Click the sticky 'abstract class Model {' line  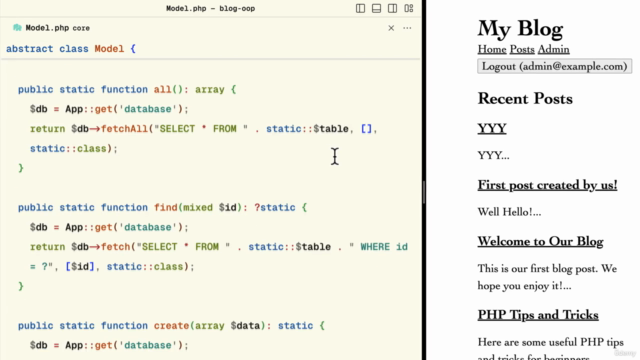(71, 49)
